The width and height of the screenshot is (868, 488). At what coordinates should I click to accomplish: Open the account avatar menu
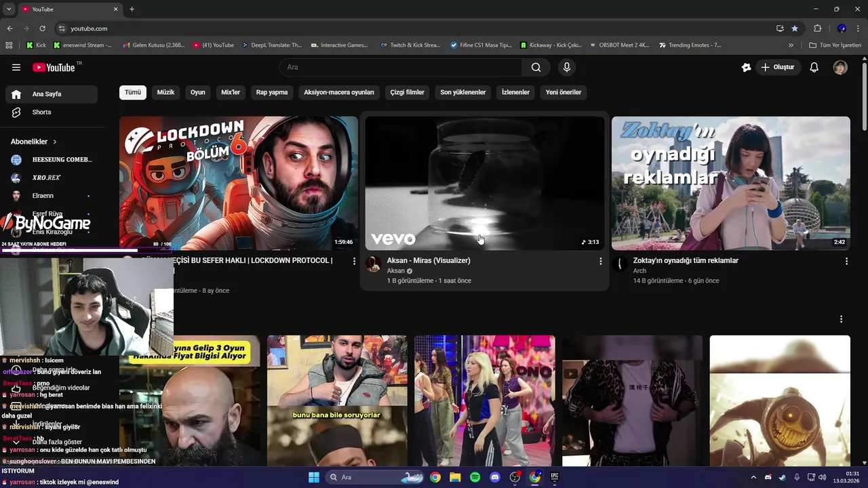[x=840, y=67]
